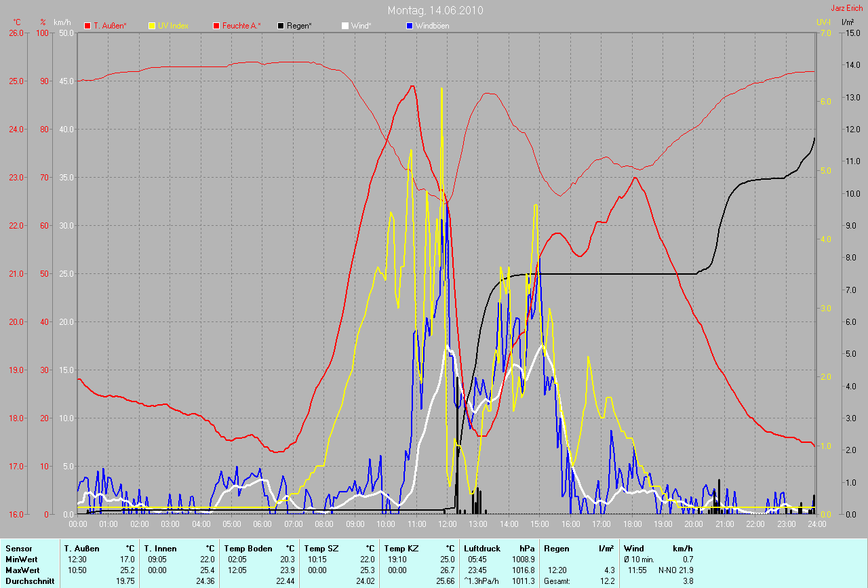Screen dimensions: 868x588
Task: Click the black Regen legend square
Action: [x=281, y=26]
